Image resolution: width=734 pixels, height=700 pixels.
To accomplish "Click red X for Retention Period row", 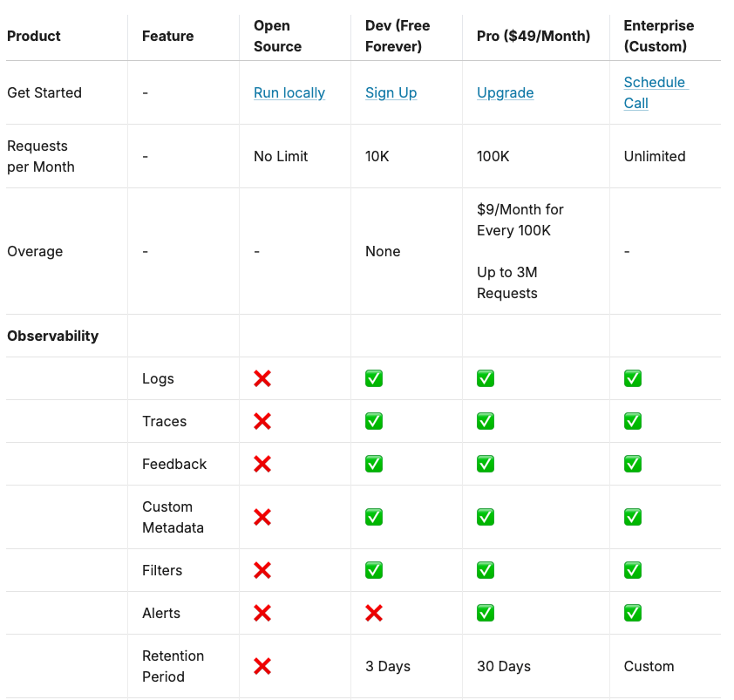I will pyautogui.click(x=262, y=666).
